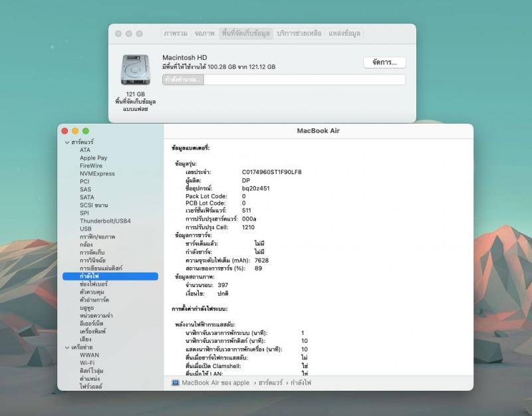This screenshot has width=532, height=416.
Task: Select SAS in the sidebar
Action: point(85,189)
